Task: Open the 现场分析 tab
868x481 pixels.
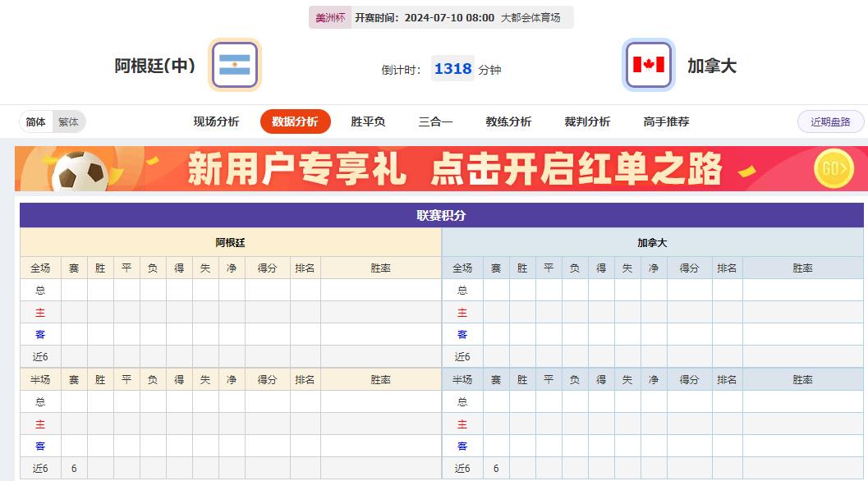Action: [215, 120]
